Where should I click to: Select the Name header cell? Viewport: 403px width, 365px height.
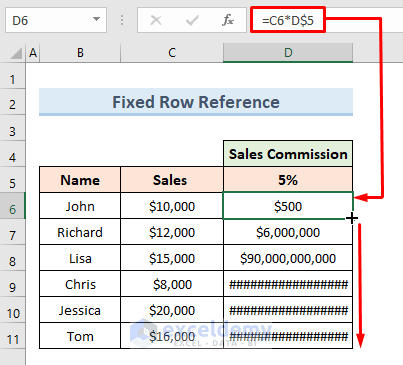coord(80,180)
